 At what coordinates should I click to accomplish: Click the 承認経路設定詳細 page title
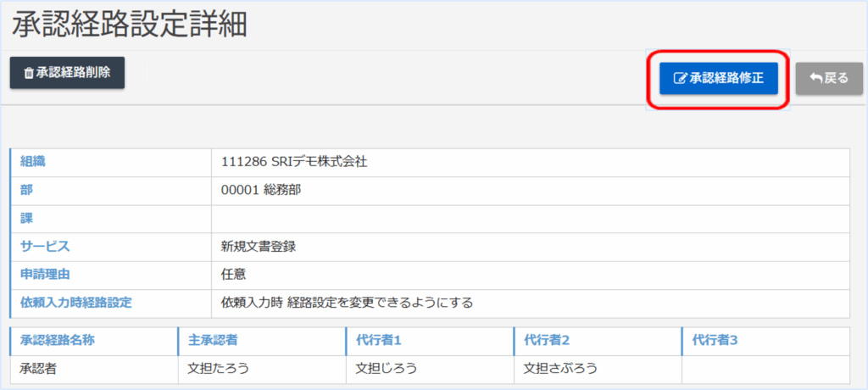point(130,25)
